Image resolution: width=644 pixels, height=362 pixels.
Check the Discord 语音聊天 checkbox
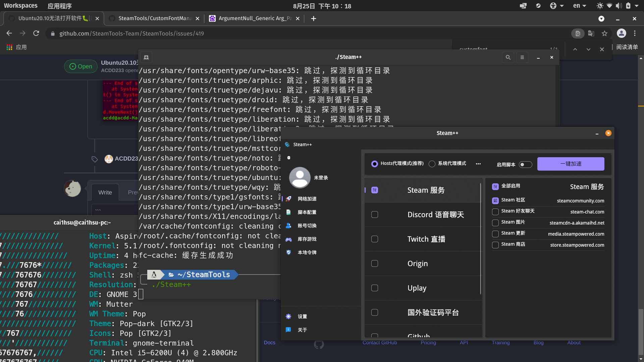click(375, 215)
